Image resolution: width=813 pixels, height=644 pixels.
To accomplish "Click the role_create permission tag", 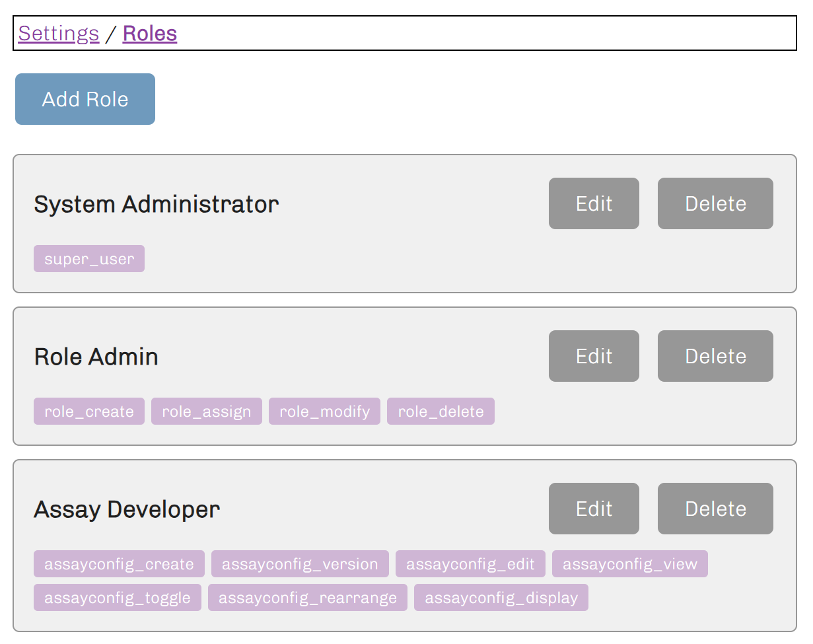I will point(89,411).
